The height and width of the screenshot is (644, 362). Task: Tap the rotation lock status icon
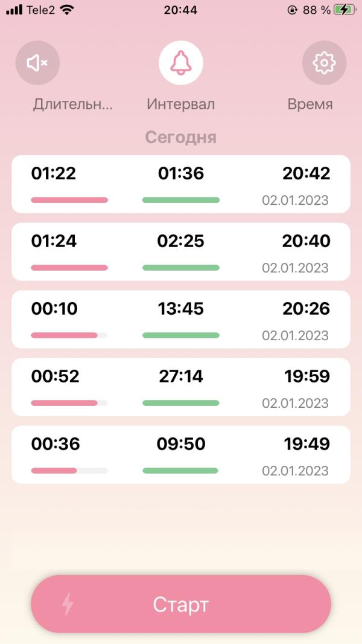pos(292,10)
